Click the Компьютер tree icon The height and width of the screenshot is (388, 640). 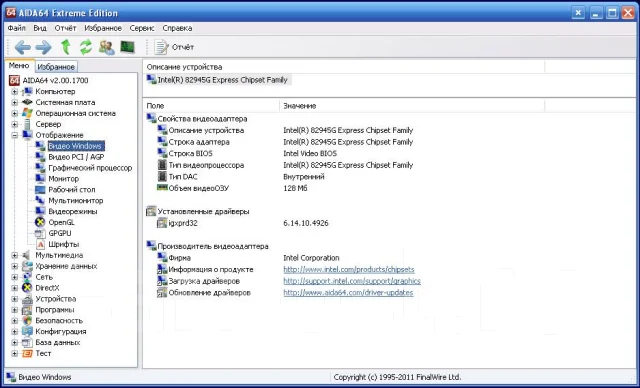(27, 91)
